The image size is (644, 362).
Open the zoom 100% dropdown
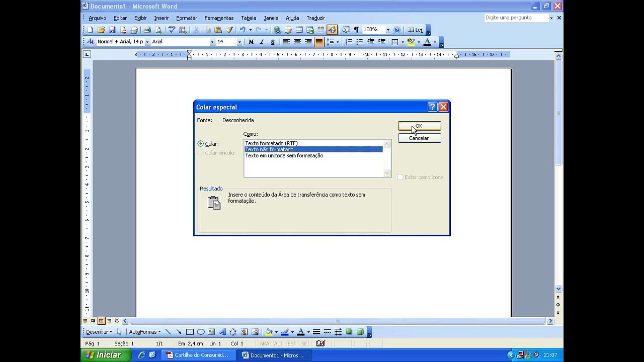(388, 30)
